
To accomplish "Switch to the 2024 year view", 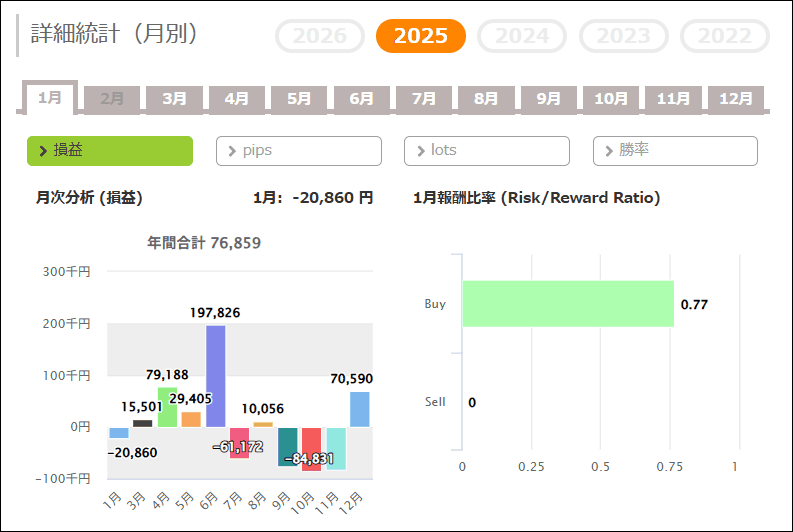I will pyautogui.click(x=522, y=36).
